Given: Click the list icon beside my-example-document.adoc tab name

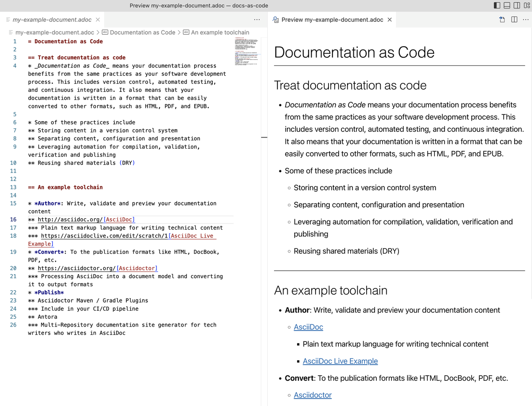Looking at the screenshot, I should tap(7, 20).
